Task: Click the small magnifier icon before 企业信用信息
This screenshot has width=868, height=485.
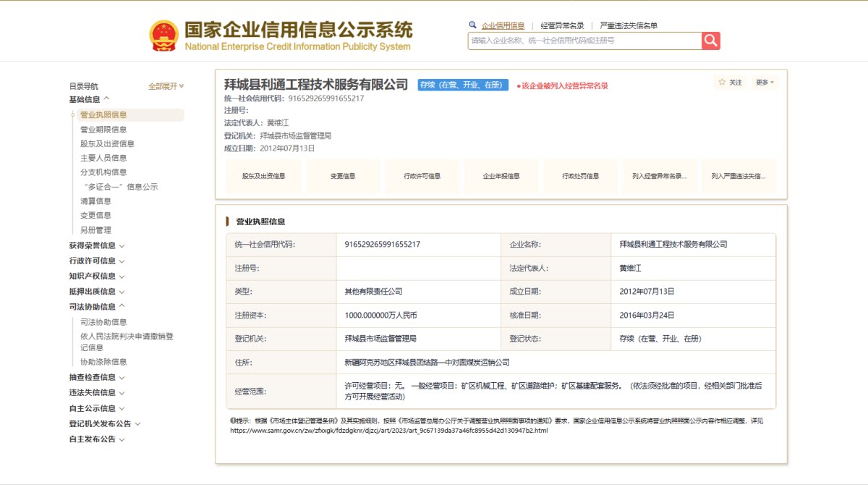Action: [x=473, y=25]
